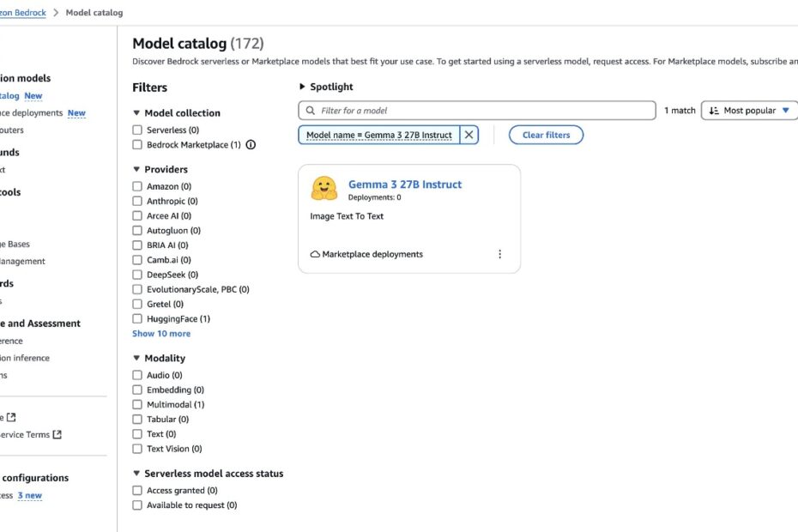
Task: Enable the Multimodal modality checkbox
Action: click(137, 404)
